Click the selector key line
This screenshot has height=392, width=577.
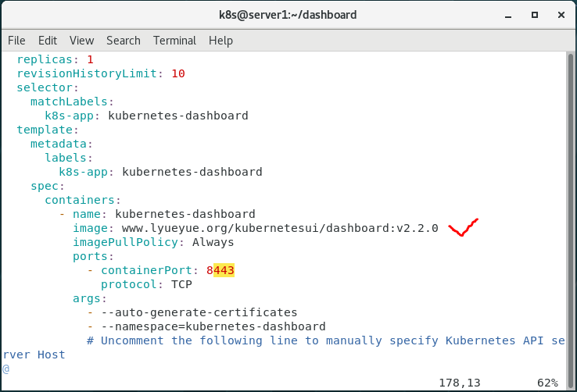point(48,87)
